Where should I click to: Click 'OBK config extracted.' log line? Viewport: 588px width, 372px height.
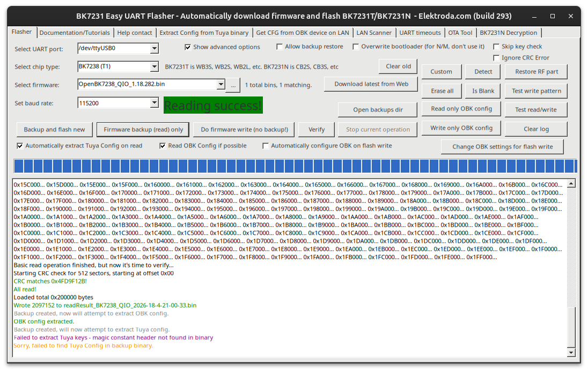pos(44,322)
